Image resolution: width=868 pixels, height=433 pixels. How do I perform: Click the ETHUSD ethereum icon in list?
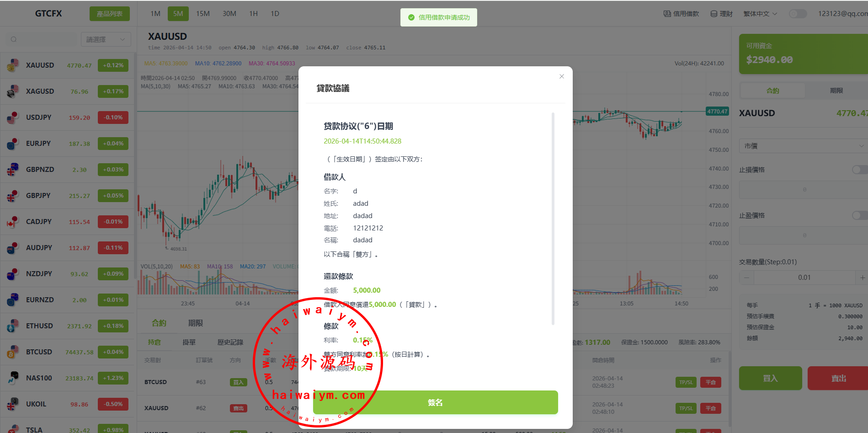[13, 326]
